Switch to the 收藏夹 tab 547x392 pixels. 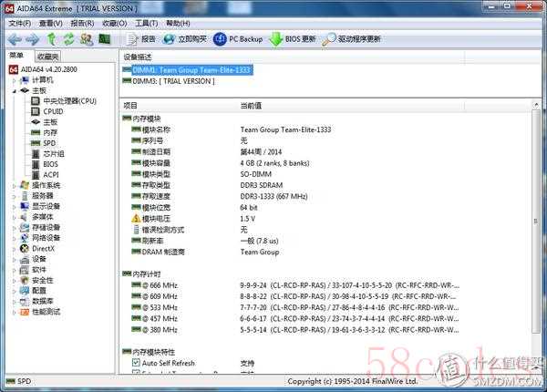click(x=47, y=57)
